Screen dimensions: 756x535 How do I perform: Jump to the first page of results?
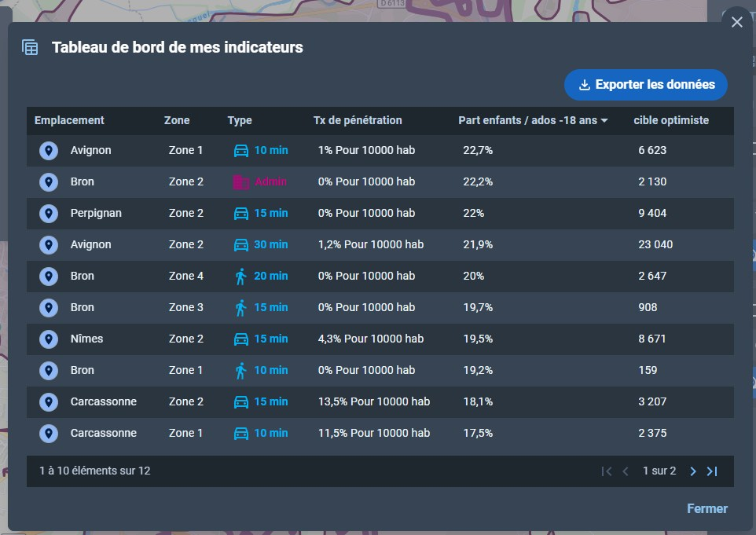point(607,471)
